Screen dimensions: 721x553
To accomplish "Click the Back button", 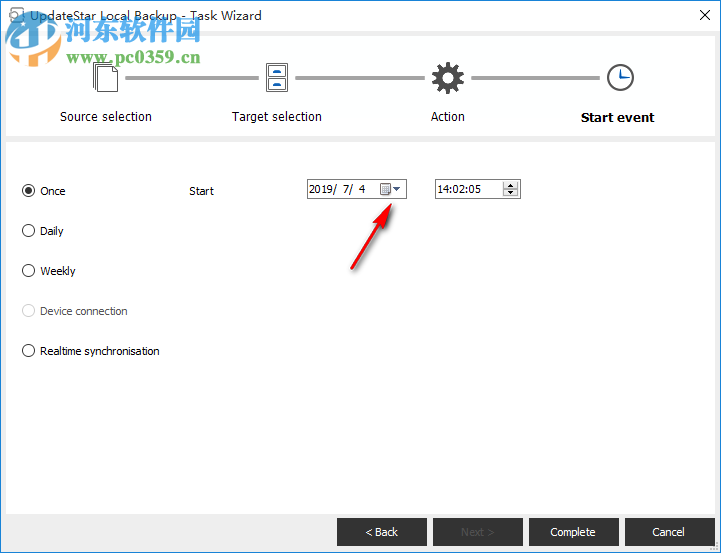I will click(382, 532).
